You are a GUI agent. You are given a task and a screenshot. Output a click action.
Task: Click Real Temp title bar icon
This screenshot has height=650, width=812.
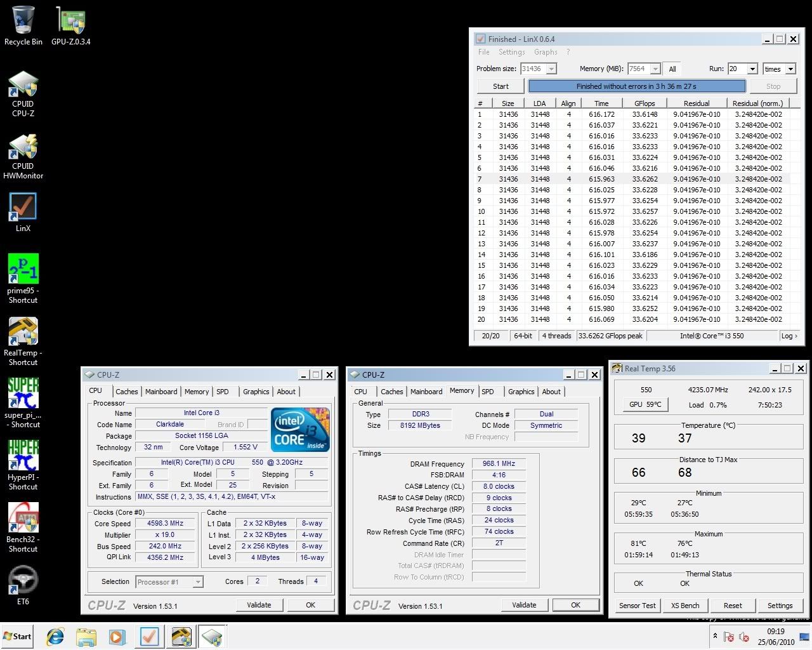pyautogui.click(x=617, y=368)
